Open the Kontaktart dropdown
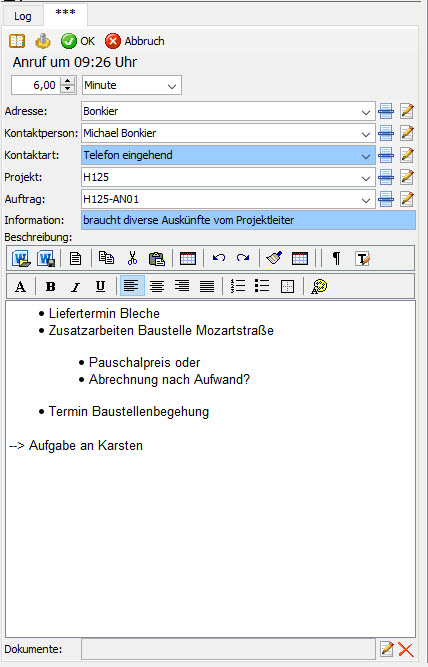The width and height of the screenshot is (428, 667). click(x=365, y=156)
